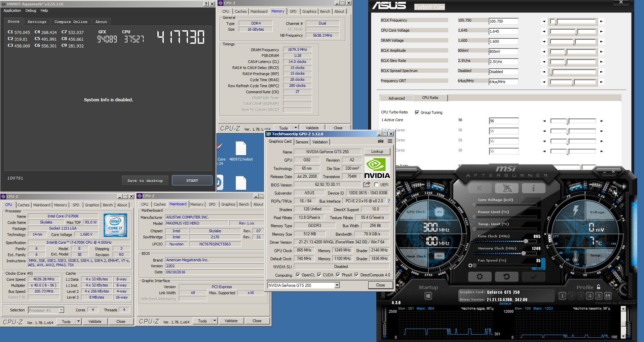Screen dimensions: 644x342
Task: Adjust the CPU Core Voltage slider in TurboV
Action: click(x=573, y=32)
